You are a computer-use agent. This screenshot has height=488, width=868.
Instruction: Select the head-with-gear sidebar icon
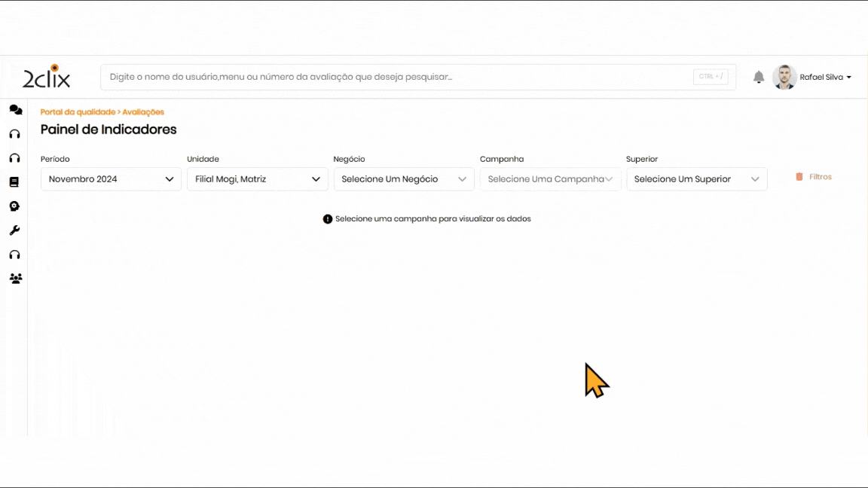[14, 206]
